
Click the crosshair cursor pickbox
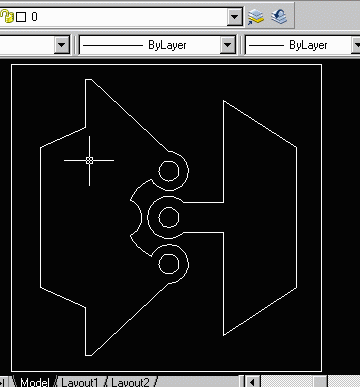(89, 160)
